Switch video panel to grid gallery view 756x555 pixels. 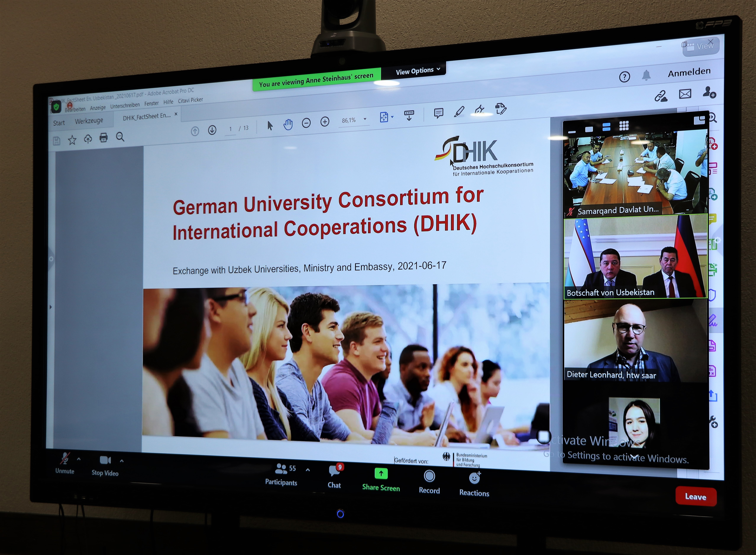tap(624, 126)
